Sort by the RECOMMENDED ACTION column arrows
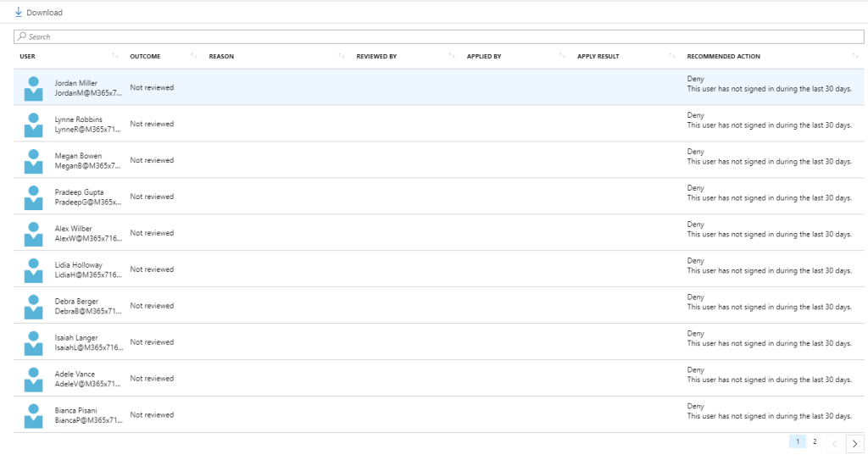The image size is (868, 466). [855, 56]
